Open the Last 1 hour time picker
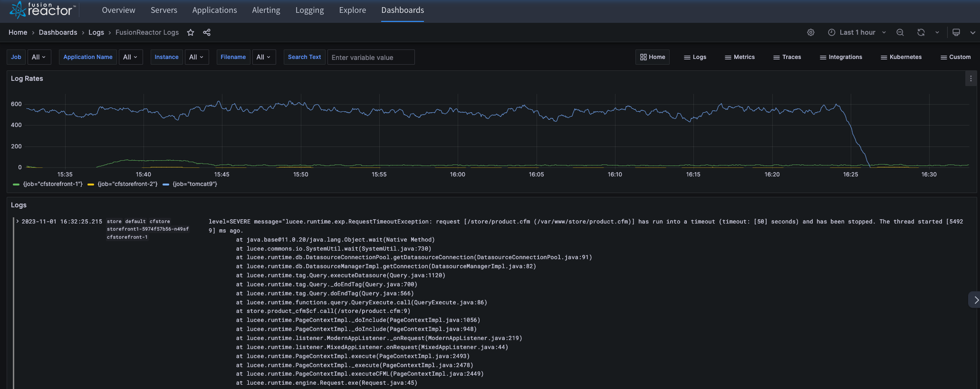980x389 pixels. [x=857, y=32]
